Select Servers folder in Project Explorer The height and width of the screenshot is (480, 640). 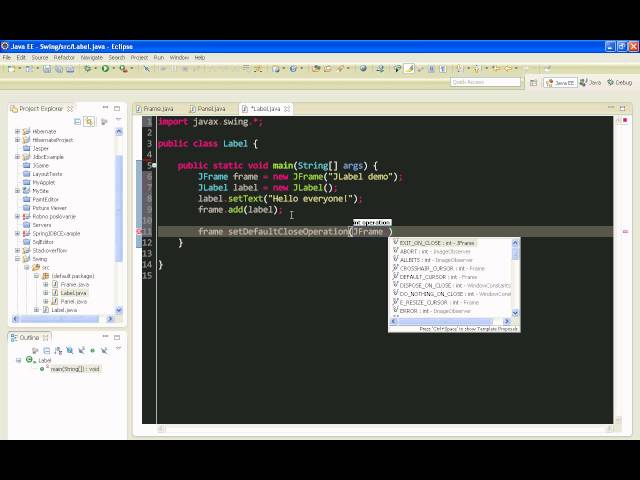pyautogui.click(x=42, y=225)
